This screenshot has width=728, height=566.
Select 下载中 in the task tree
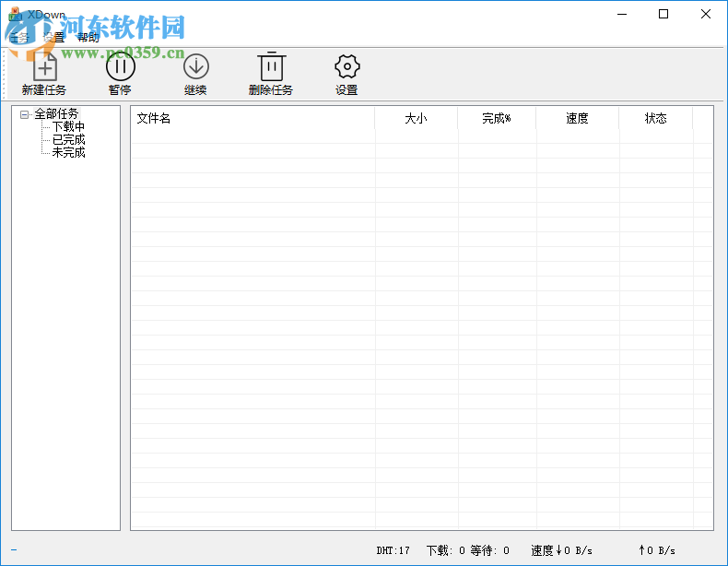tap(68, 127)
